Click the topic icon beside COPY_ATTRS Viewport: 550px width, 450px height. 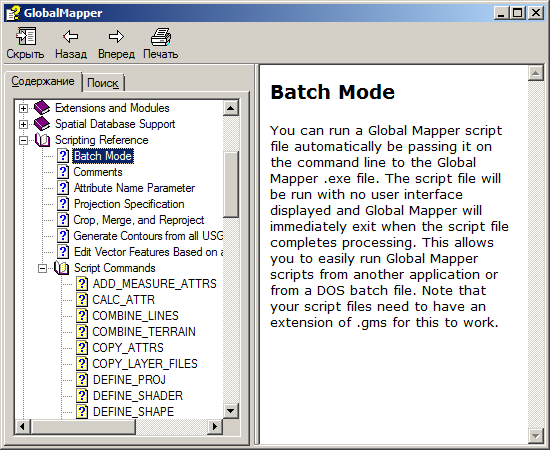click(82, 348)
